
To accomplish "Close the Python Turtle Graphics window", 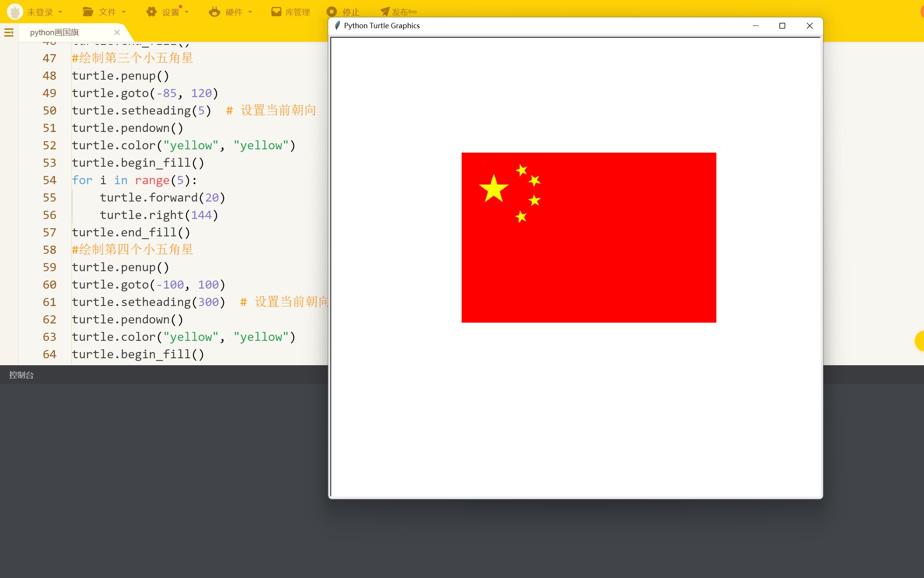I will (810, 26).
